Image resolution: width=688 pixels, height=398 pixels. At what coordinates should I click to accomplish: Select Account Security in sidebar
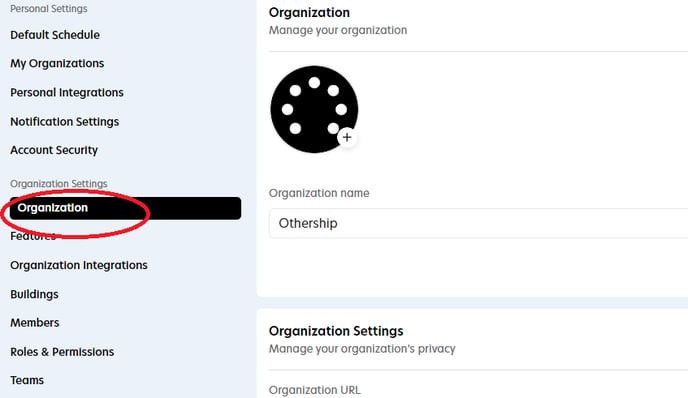[54, 150]
